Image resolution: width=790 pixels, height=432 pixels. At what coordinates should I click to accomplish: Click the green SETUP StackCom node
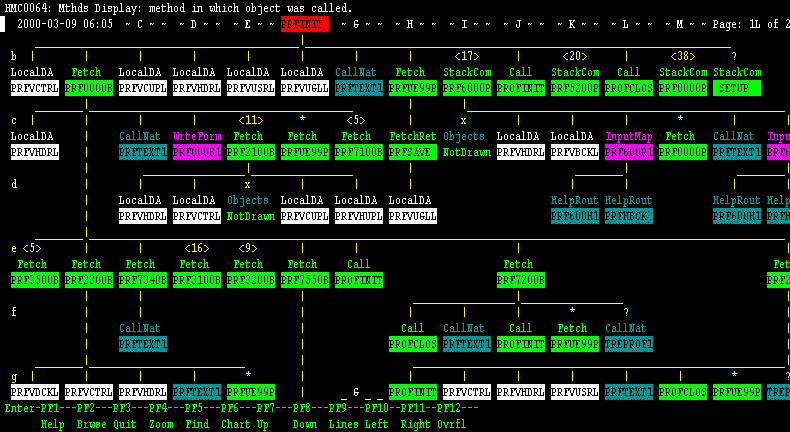tap(737, 88)
